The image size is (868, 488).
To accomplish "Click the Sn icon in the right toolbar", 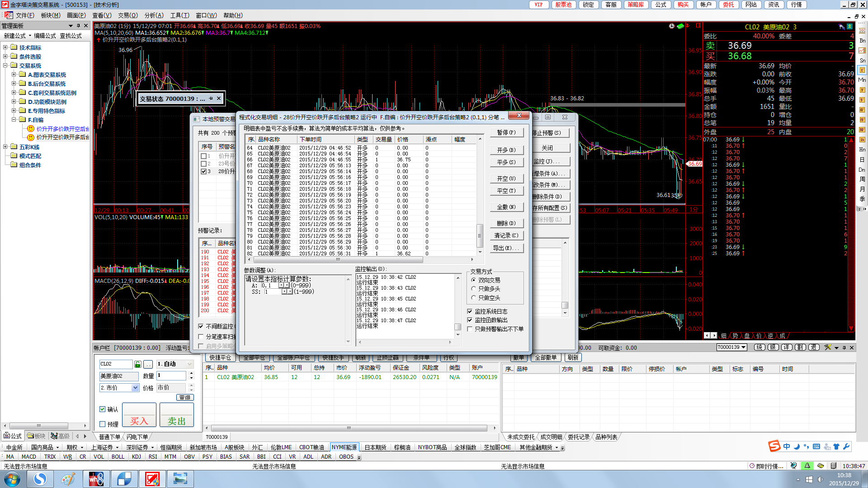I will coord(862,60).
